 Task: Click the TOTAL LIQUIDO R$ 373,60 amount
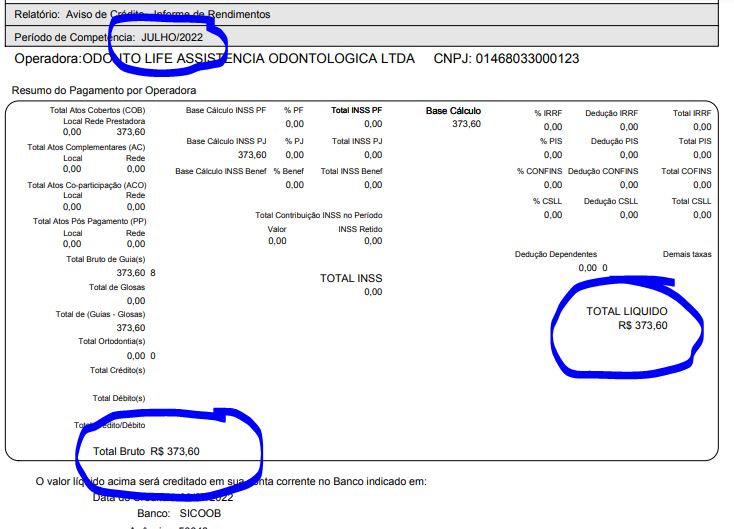click(x=642, y=325)
